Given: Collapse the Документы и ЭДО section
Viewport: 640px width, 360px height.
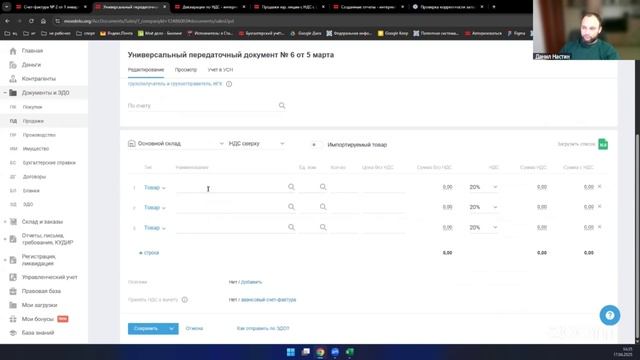Looking at the screenshot, I should [5, 93].
